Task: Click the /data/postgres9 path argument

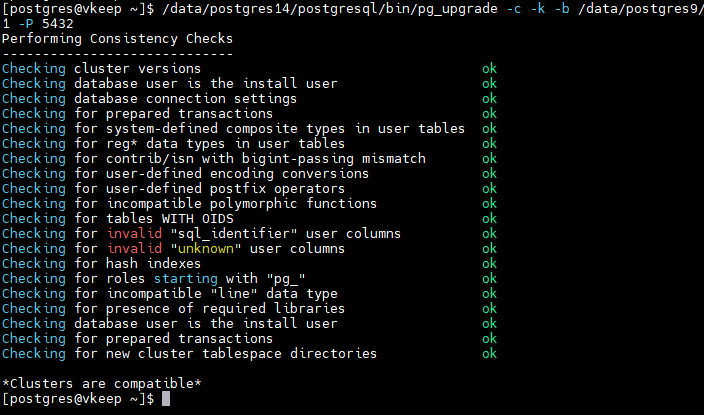Action: tap(641, 9)
